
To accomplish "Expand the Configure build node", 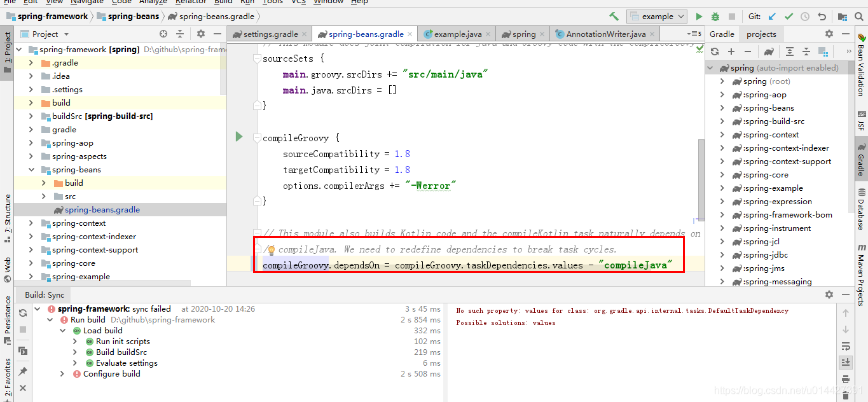I will (62, 374).
